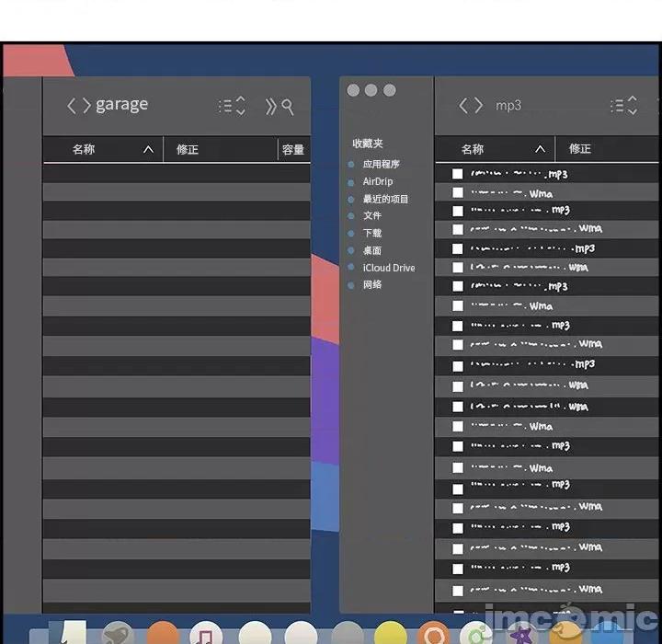Sort garage window by the 容量 column
The height and width of the screenshot is (644, 662).
(x=293, y=150)
